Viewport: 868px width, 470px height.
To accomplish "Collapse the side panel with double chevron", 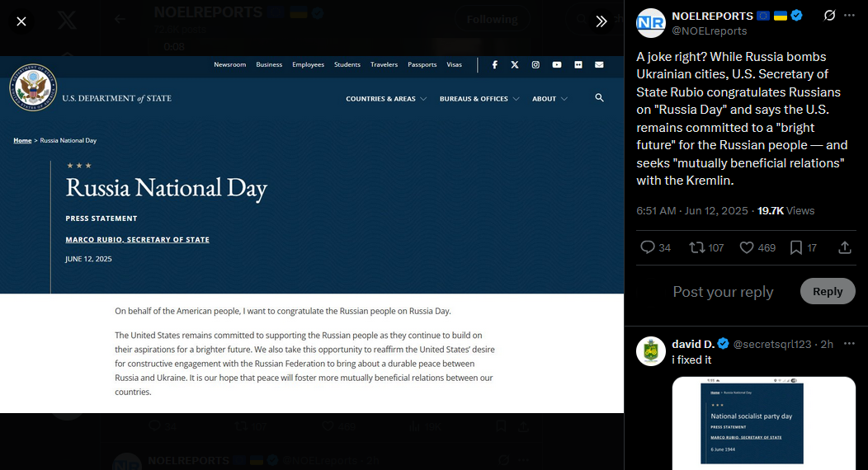I will pos(601,21).
